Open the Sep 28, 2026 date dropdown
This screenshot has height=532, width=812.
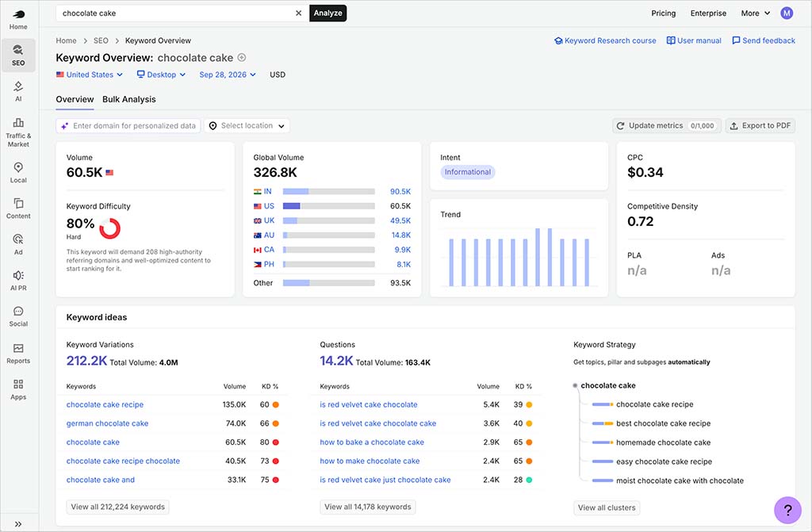click(228, 75)
